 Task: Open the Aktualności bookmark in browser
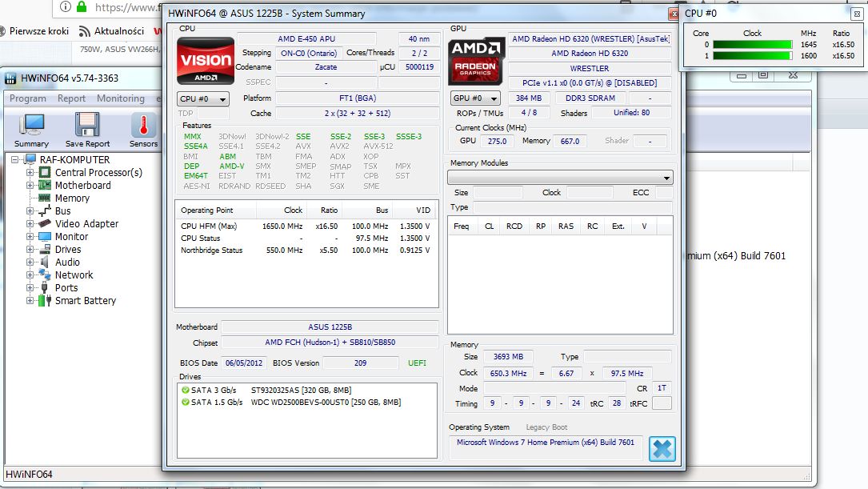tap(119, 31)
